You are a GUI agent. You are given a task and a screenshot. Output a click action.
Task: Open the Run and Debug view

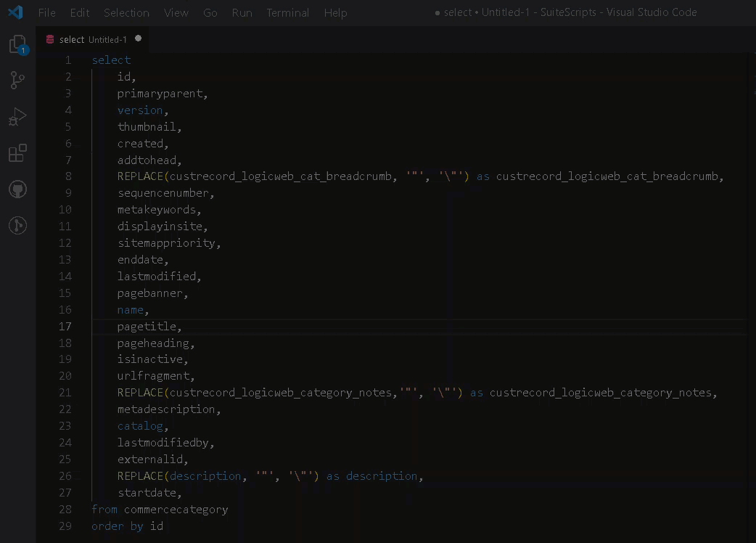tap(17, 116)
